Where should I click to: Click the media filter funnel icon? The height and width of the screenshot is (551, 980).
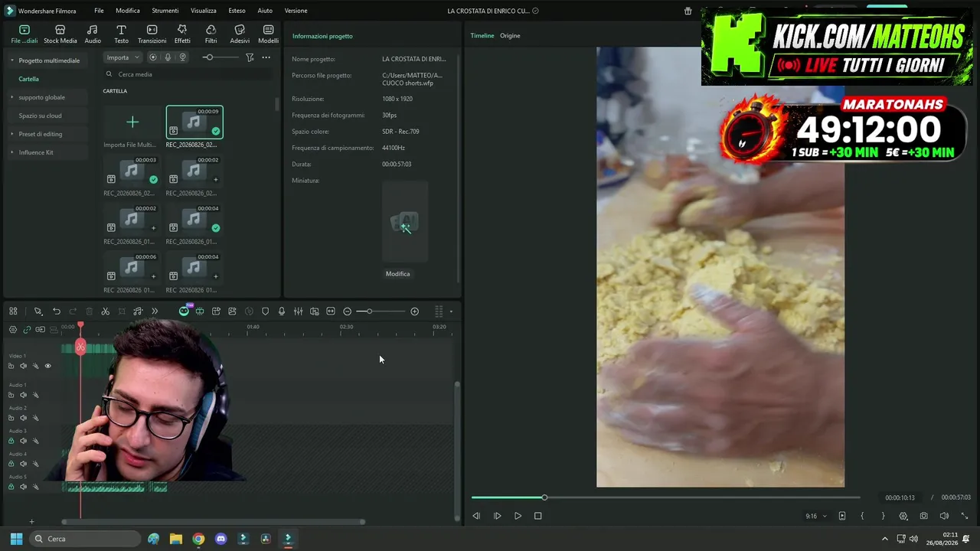pyautogui.click(x=250, y=57)
